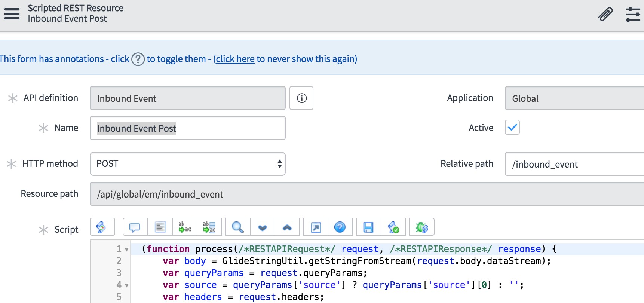Click the Resource path label
This screenshot has height=303, width=644.
click(x=49, y=193)
